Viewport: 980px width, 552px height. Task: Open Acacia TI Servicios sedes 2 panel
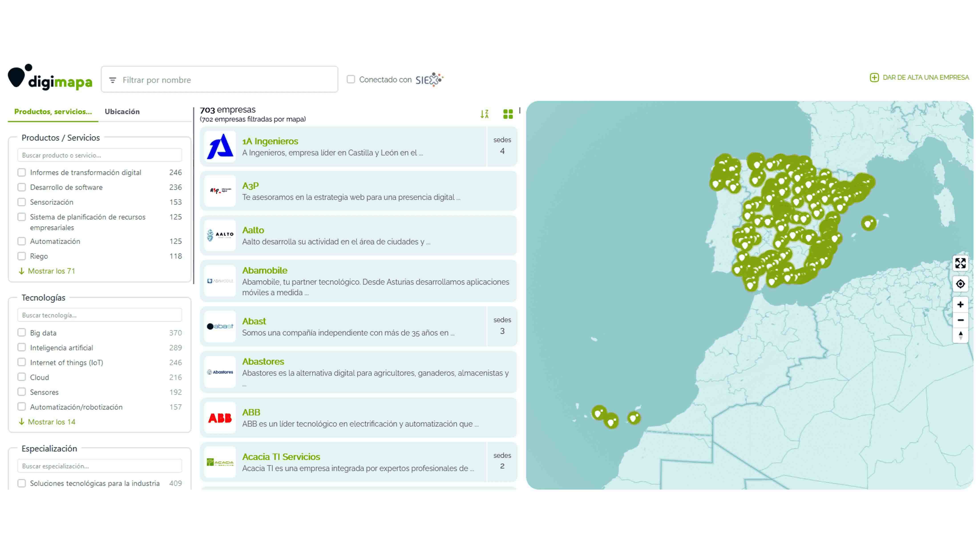point(502,461)
